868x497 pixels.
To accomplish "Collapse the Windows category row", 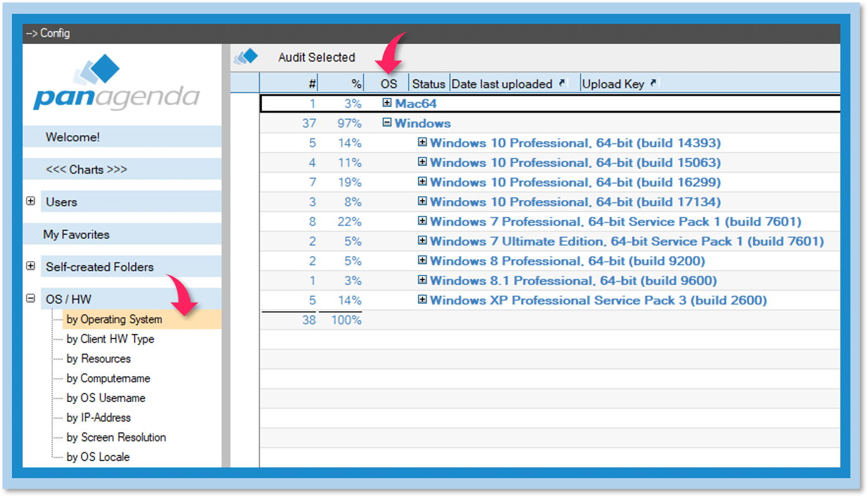I will (387, 123).
